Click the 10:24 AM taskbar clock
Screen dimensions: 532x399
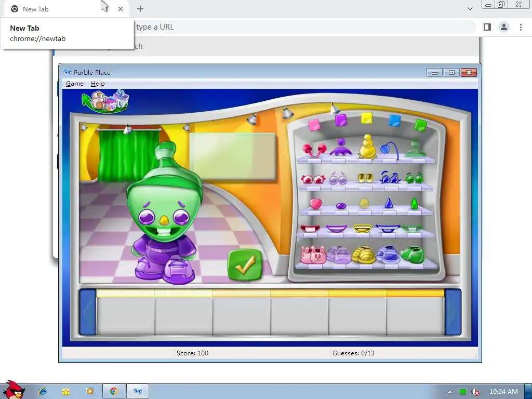[x=503, y=392]
